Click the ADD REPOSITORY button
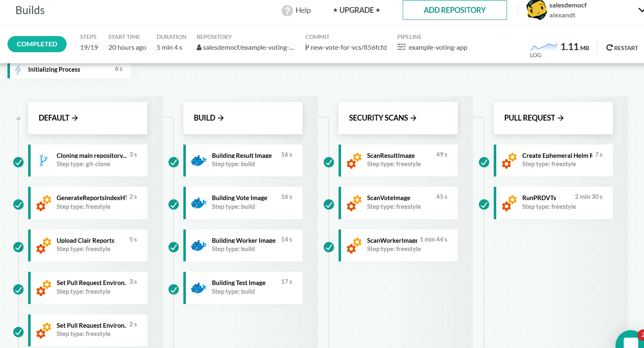 [x=454, y=10]
